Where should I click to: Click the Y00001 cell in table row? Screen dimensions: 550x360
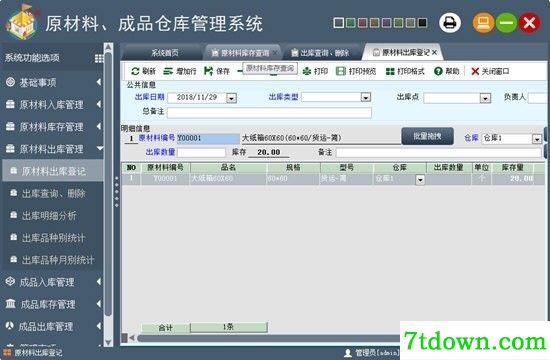[x=165, y=179]
